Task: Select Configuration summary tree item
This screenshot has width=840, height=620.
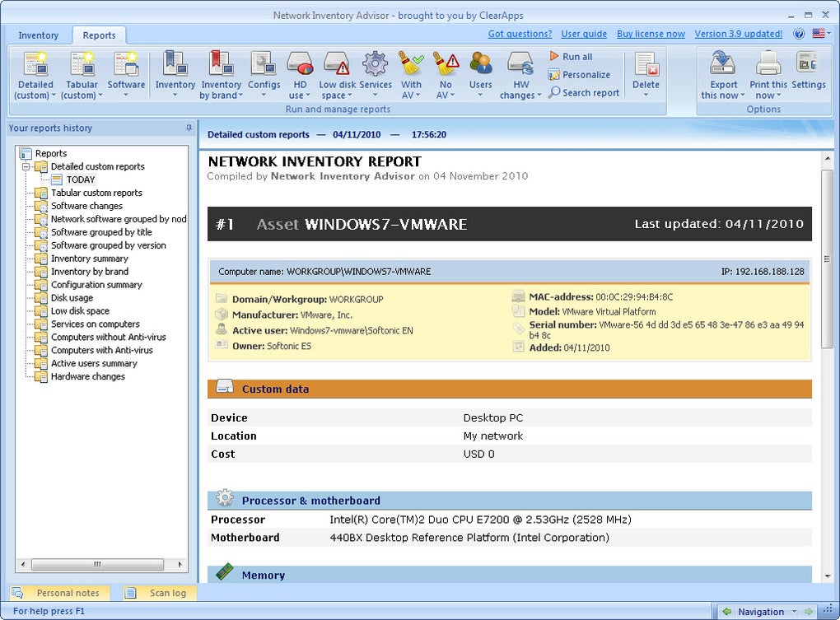Action: [96, 285]
